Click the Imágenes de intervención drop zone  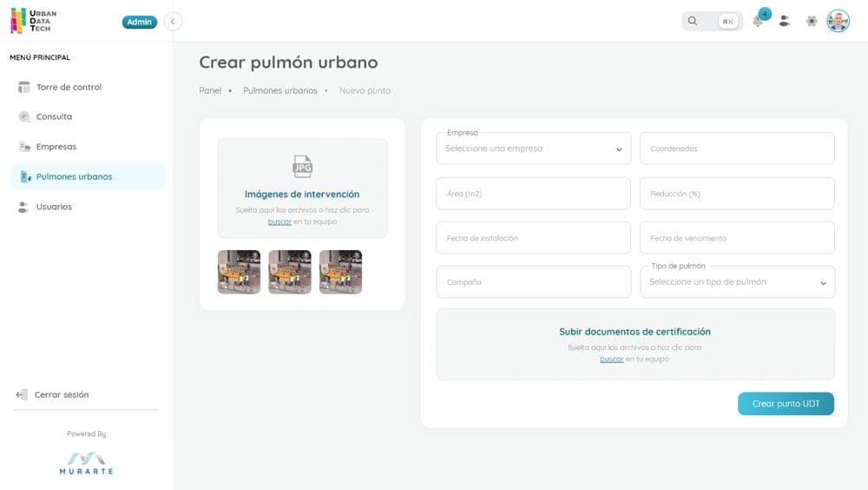[302, 189]
